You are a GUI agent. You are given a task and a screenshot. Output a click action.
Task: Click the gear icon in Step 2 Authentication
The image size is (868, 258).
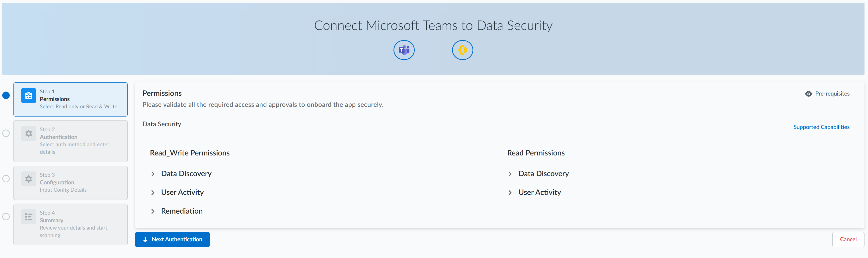29,133
